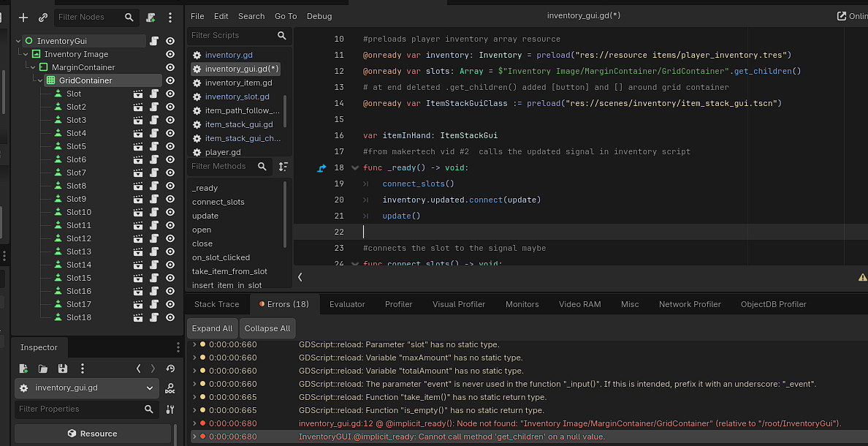Screen dimensions: 868x446
Task: Toggle visibility of the Slot8 node
Action: click(170, 186)
